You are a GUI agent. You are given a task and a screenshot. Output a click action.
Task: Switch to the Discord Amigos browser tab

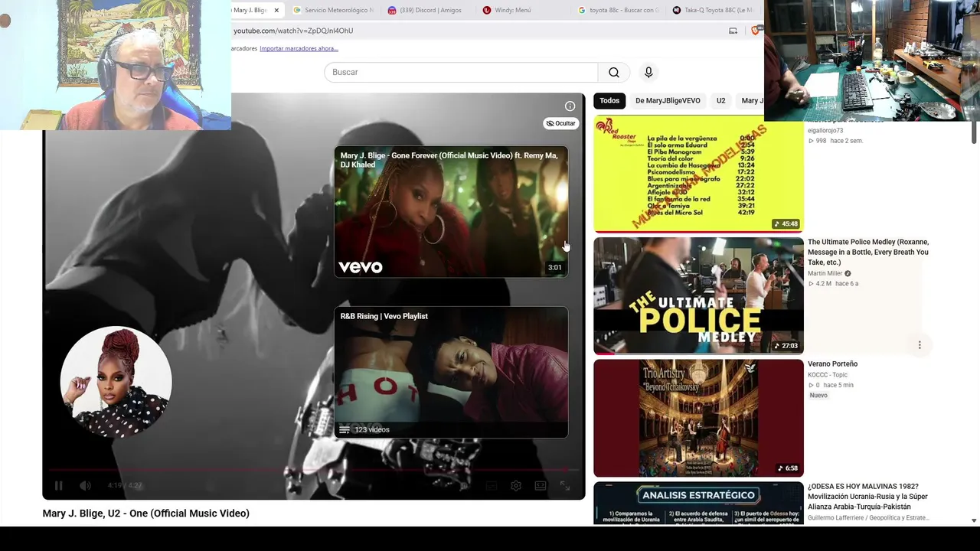426,10
